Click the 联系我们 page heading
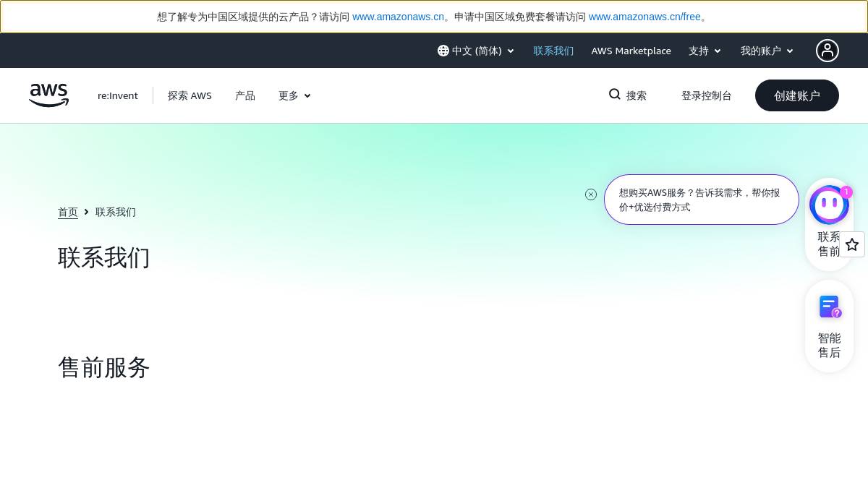Image resolution: width=868 pixels, height=488 pixels. pyautogui.click(x=104, y=257)
